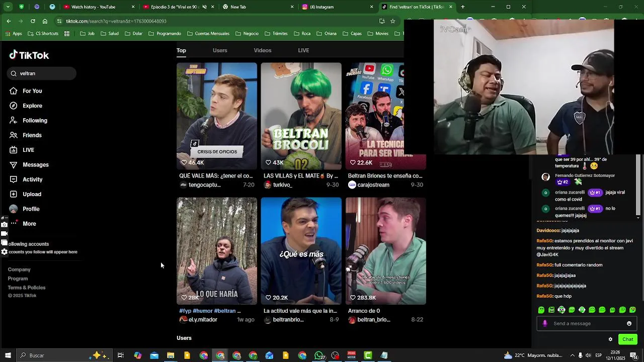Open the LO QUE HARÍA forest video
The height and width of the screenshot is (362, 644).
click(217, 251)
